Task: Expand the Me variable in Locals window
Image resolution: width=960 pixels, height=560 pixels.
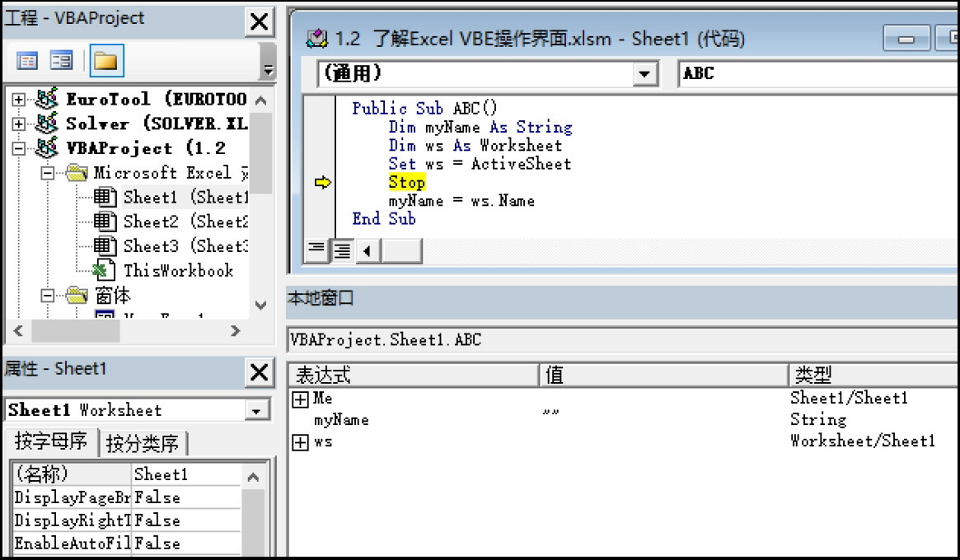Action: [x=301, y=399]
